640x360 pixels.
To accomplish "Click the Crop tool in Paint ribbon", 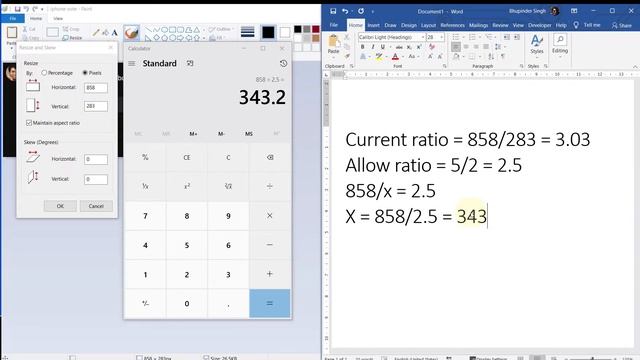I will (71, 29).
